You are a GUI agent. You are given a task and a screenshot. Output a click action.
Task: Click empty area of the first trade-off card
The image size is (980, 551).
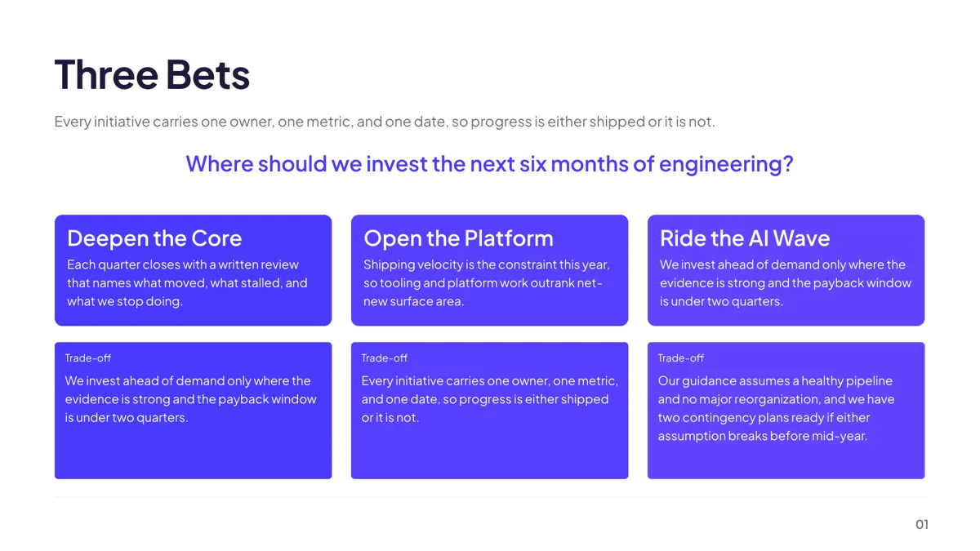pyautogui.click(x=194, y=453)
